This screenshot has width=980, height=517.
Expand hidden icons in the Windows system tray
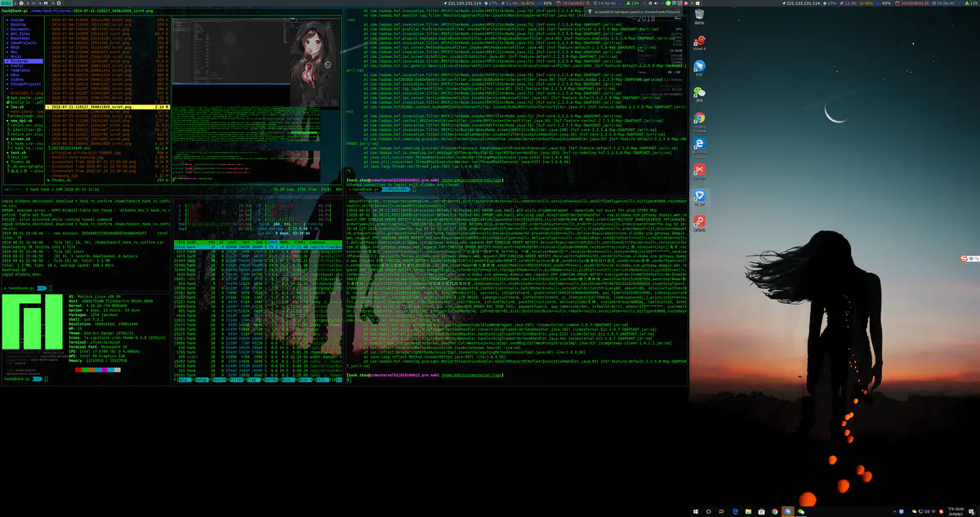[895, 511]
